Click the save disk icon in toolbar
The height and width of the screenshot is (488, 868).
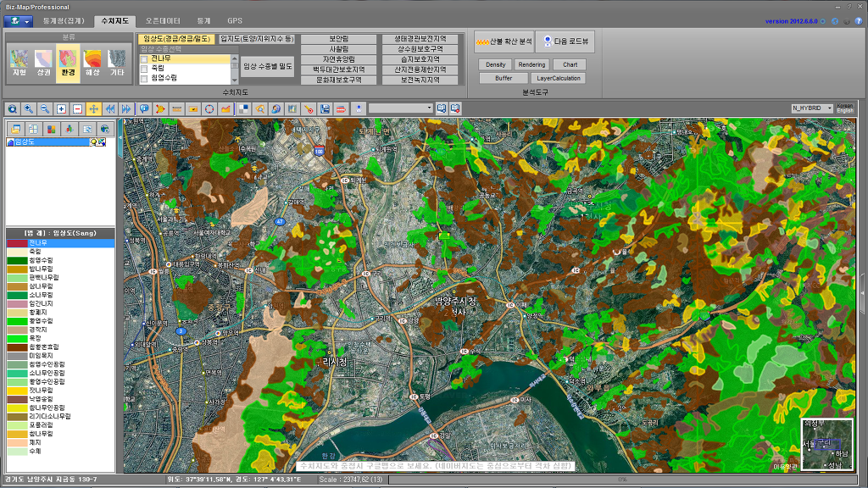(x=325, y=108)
